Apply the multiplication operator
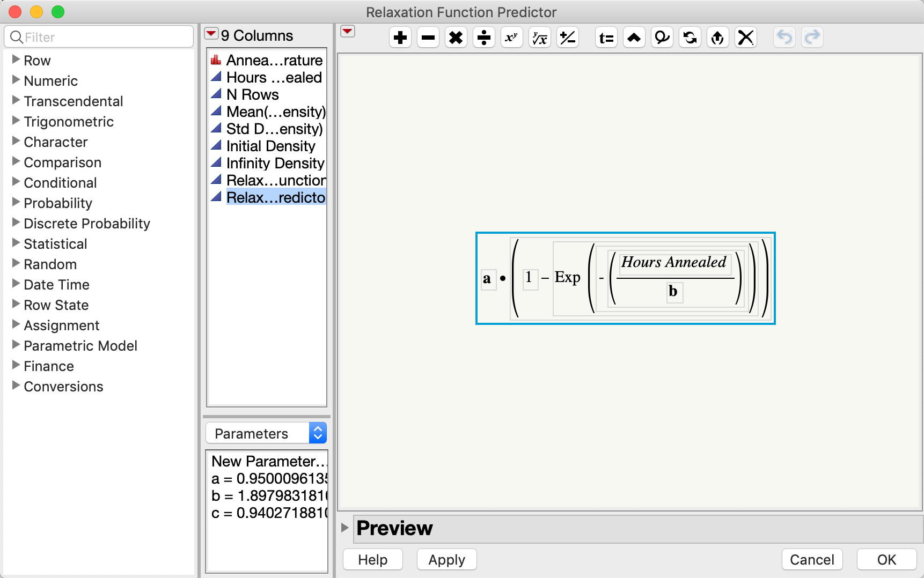Viewport: 924px width, 578px height. click(x=456, y=38)
